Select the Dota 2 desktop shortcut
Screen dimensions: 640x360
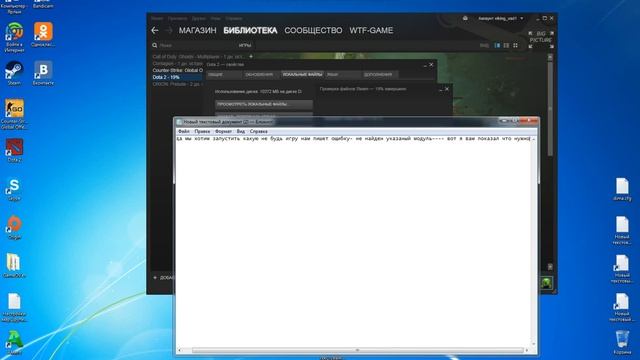click(x=14, y=150)
